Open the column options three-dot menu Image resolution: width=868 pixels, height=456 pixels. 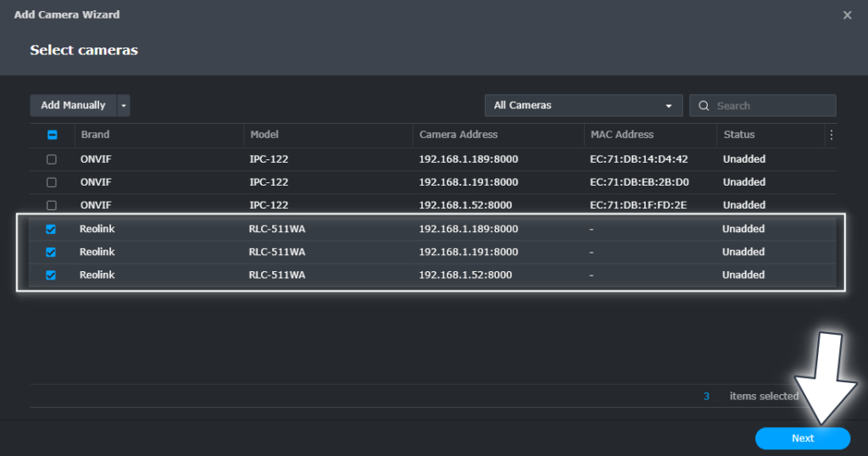coord(831,135)
